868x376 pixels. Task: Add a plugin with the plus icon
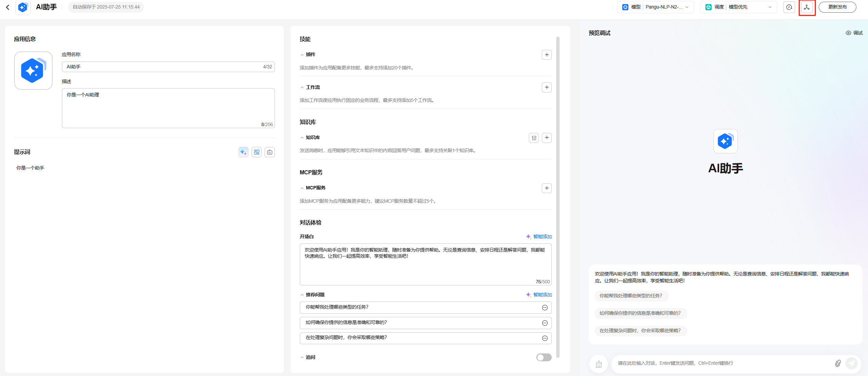point(547,55)
